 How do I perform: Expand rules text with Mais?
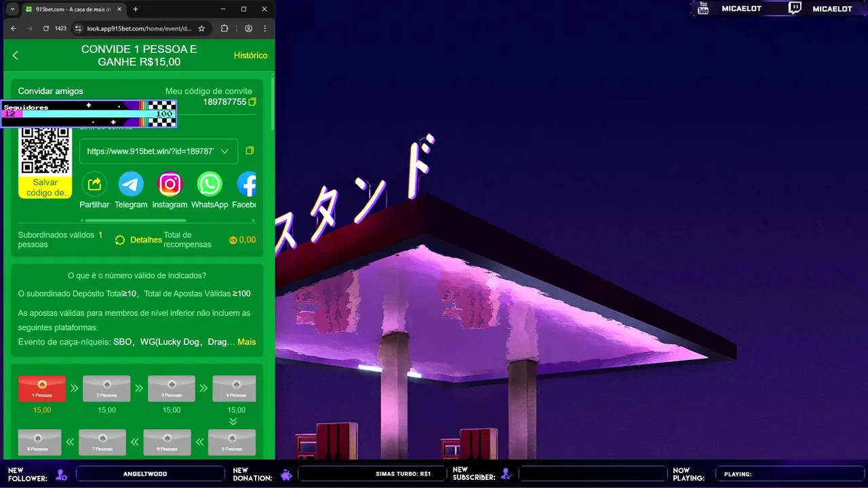[x=247, y=342]
